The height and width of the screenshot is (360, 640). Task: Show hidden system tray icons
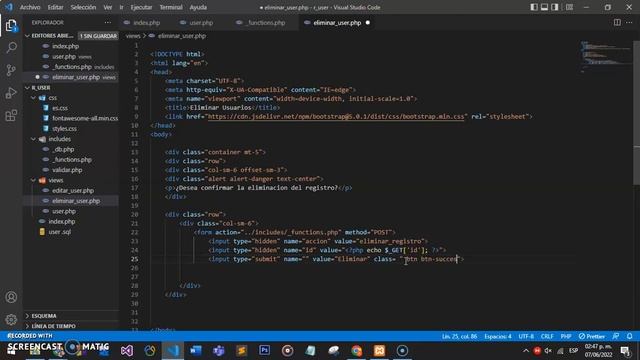point(526,351)
